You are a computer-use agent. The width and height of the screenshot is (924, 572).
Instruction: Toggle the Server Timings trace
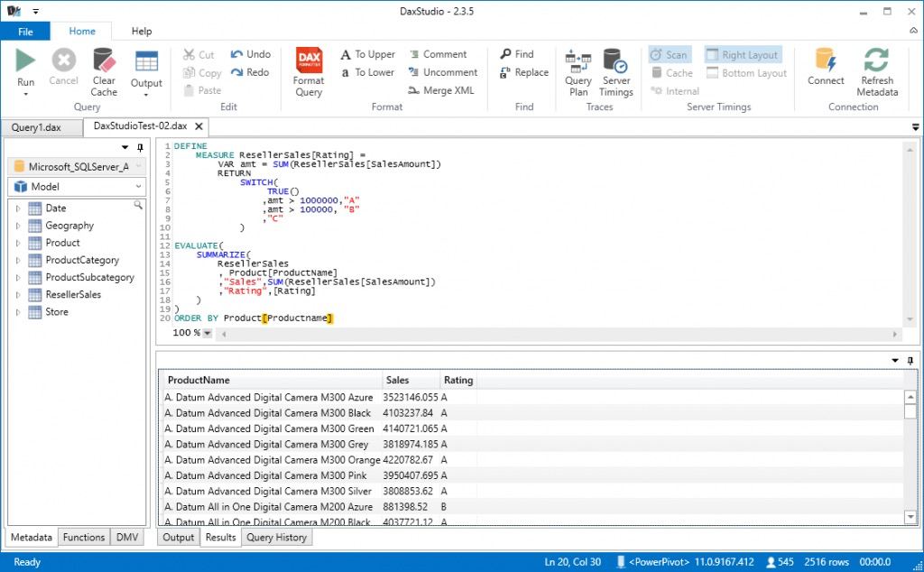pyautogui.click(x=615, y=72)
